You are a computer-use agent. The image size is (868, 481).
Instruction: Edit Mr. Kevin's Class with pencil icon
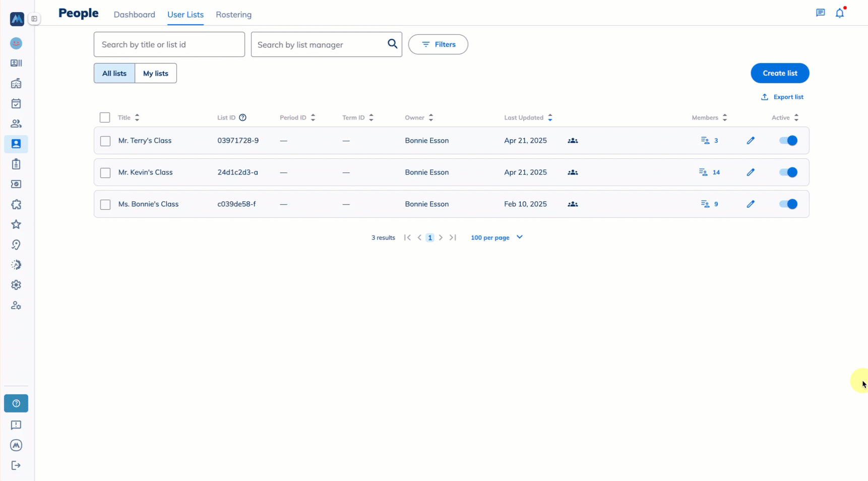(x=751, y=172)
